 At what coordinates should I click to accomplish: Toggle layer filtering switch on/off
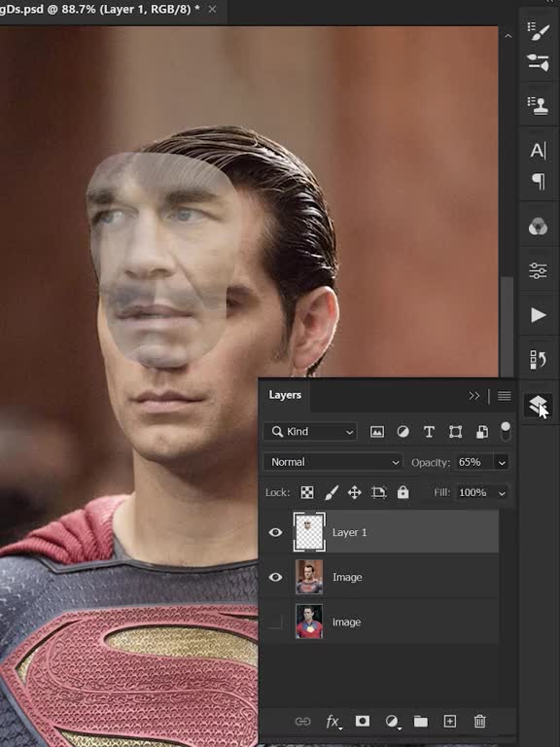click(506, 431)
